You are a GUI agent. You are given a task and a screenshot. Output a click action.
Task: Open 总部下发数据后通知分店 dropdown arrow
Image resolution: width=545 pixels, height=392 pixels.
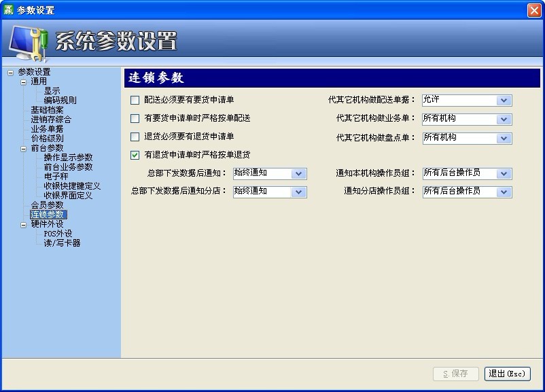[x=298, y=192]
